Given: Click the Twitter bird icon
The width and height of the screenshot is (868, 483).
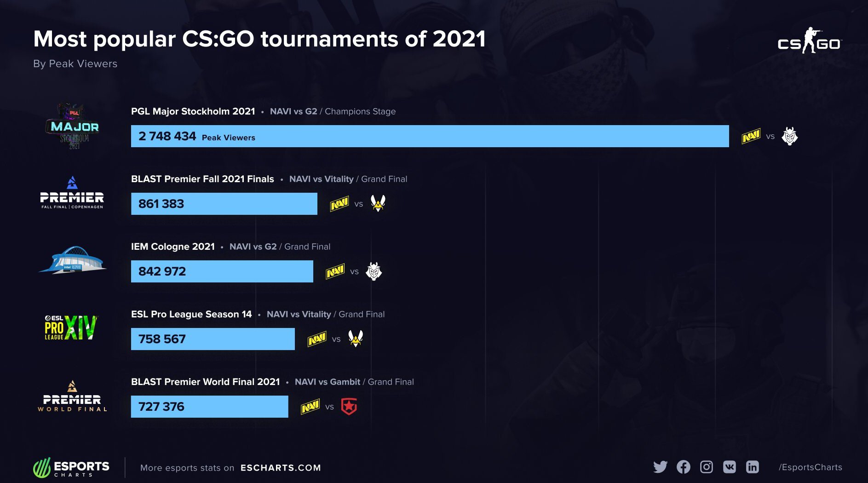Looking at the screenshot, I should coord(660,467).
